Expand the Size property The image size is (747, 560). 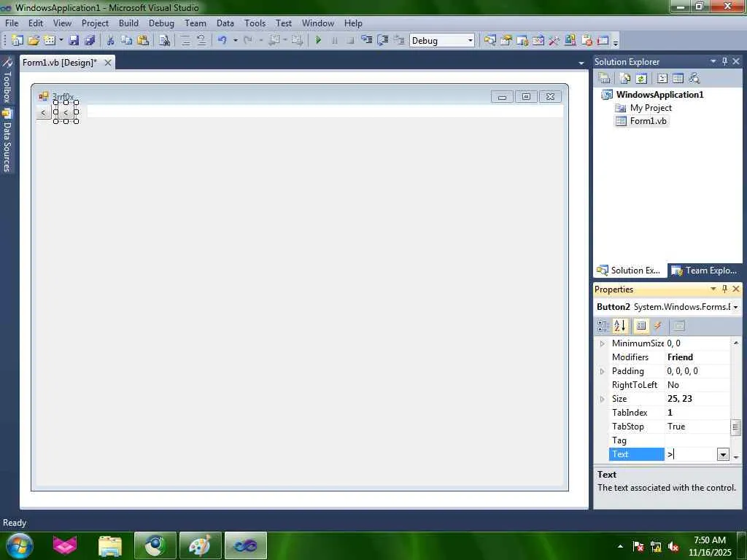coord(602,399)
